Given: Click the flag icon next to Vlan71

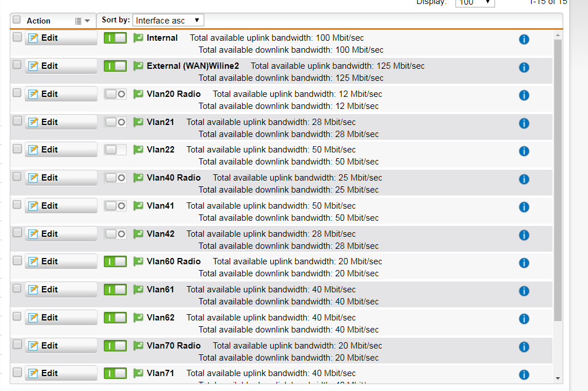Looking at the screenshot, I should (x=138, y=373).
